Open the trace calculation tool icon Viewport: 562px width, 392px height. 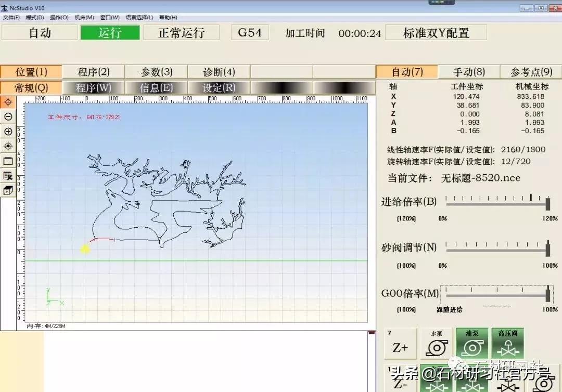[7, 176]
